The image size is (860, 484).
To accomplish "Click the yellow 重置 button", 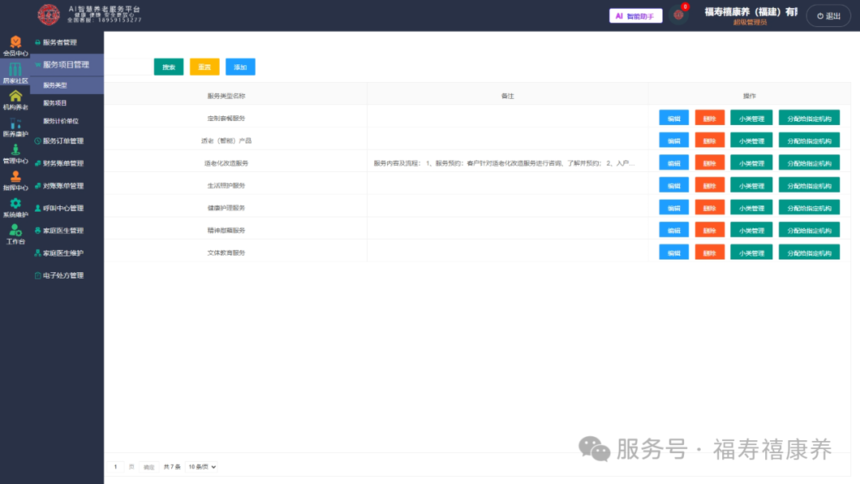I will 205,67.
